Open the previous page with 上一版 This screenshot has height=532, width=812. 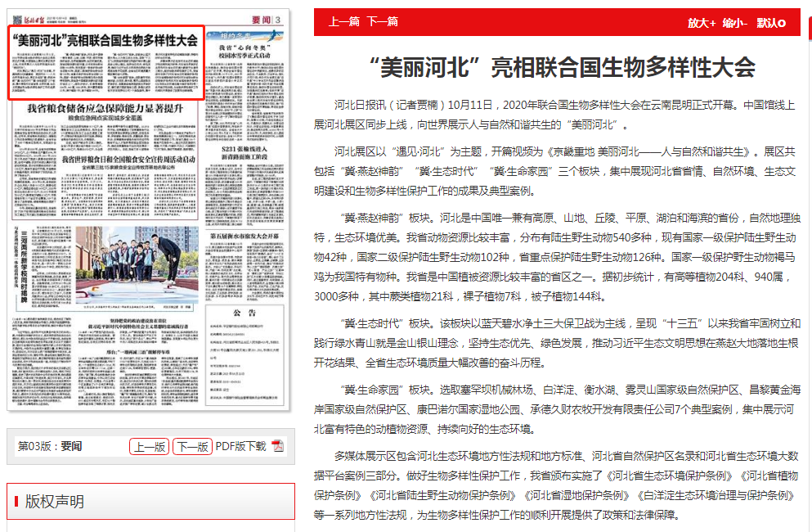(150, 446)
